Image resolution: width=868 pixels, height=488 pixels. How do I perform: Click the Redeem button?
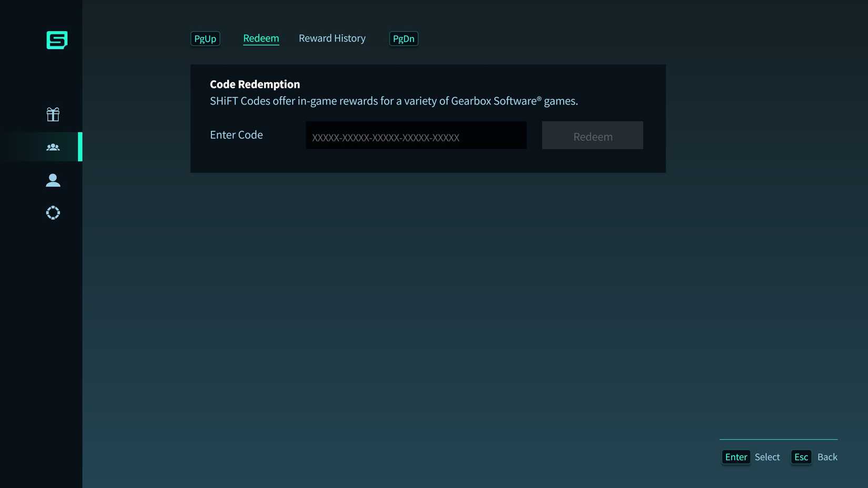point(592,135)
